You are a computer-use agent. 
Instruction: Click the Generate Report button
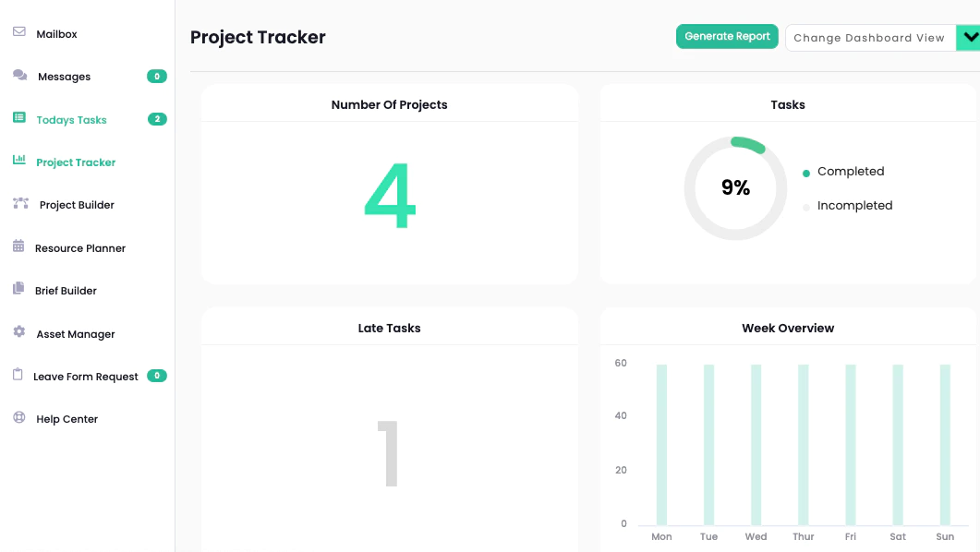point(727,36)
